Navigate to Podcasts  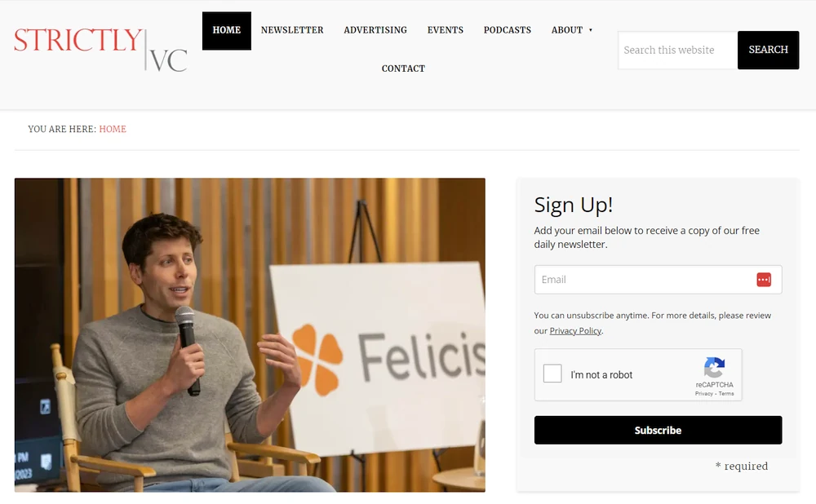[x=508, y=30]
